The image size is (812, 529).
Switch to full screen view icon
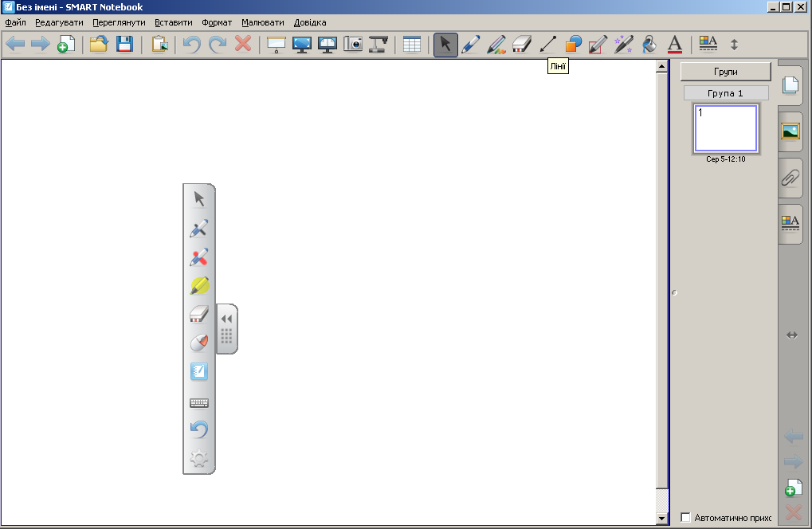302,45
